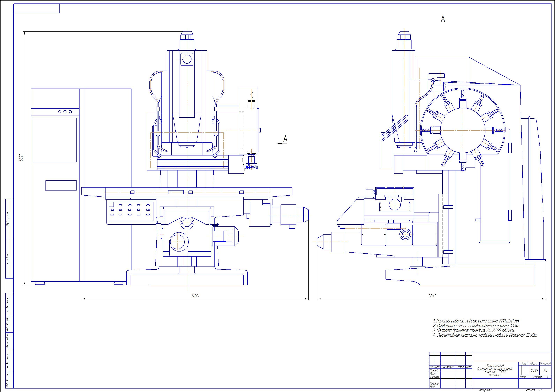
Task: Click the center of tool magazine drum
Action: [x=463, y=130]
